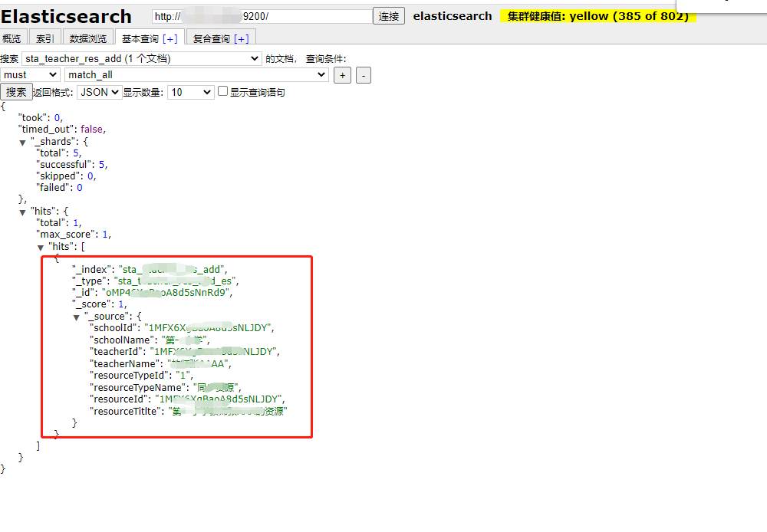
Task: Toggle the 显示查询语句 checkbox
Action: [222, 91]
